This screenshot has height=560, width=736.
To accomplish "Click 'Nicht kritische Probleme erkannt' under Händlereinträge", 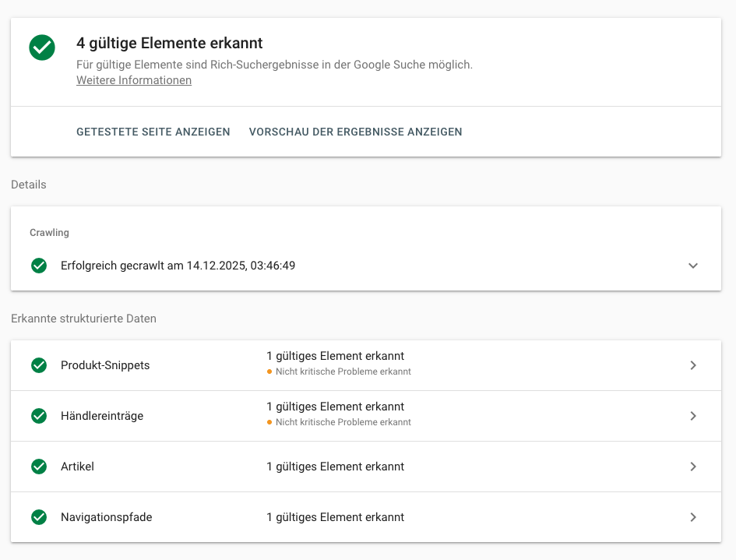I will 343,423.
